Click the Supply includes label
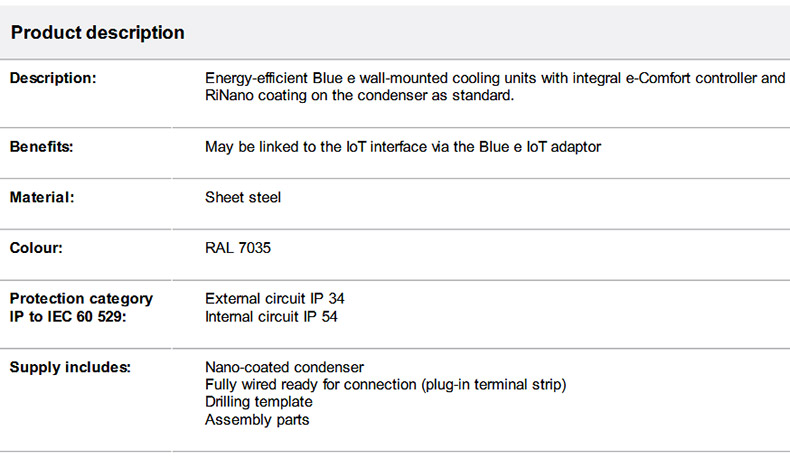790x459 pixels. [70, 367]
